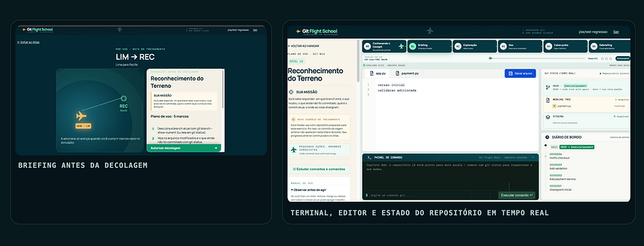The height and width of the screenshot is (246, 644).
Task: Click Sair link in simulator screenshot
Action: point(616,32)
